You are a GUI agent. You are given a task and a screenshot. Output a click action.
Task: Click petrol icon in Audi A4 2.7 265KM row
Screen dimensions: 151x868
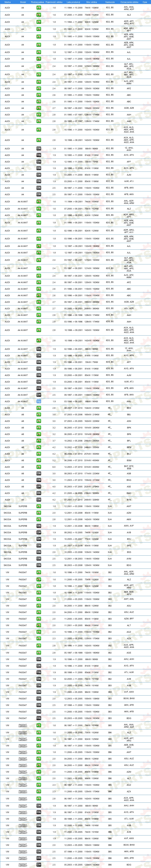[x=39, y=108]
